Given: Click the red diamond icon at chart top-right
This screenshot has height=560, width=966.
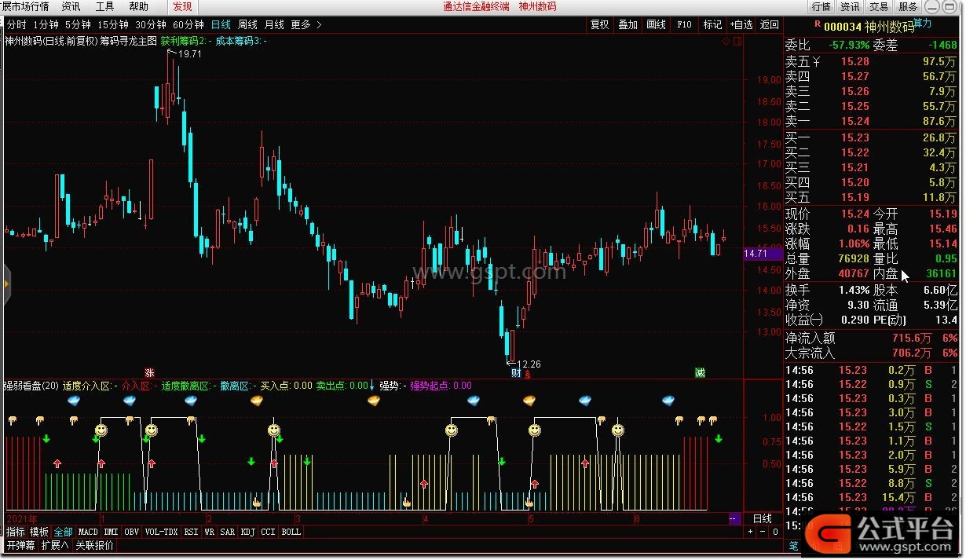Looking at the screenshot, I should [726, 40].
